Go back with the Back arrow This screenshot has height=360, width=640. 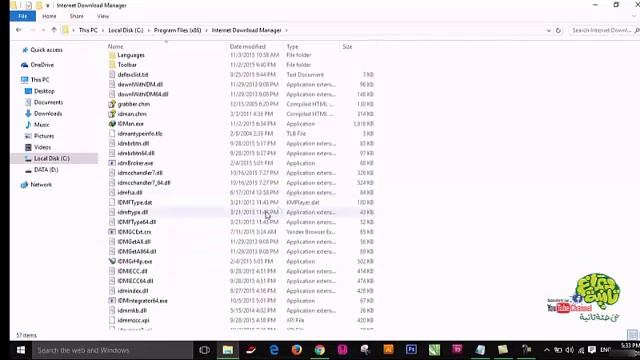point(18,30)
